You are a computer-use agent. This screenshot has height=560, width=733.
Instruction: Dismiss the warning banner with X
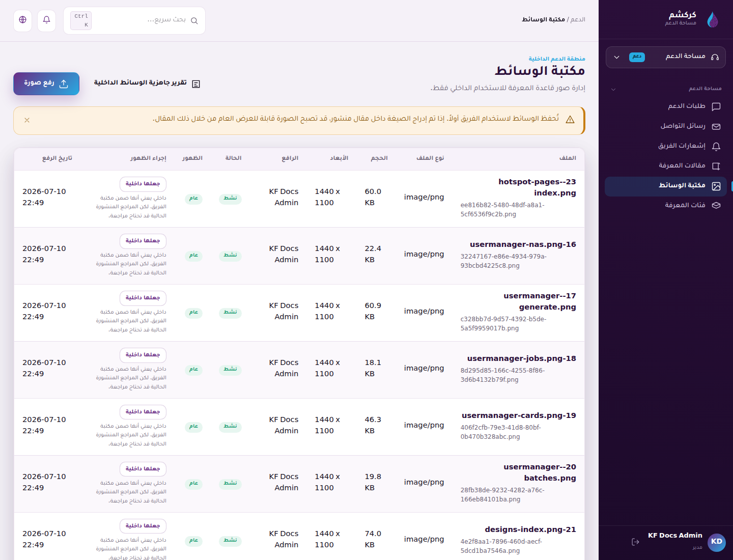(27, 120)
